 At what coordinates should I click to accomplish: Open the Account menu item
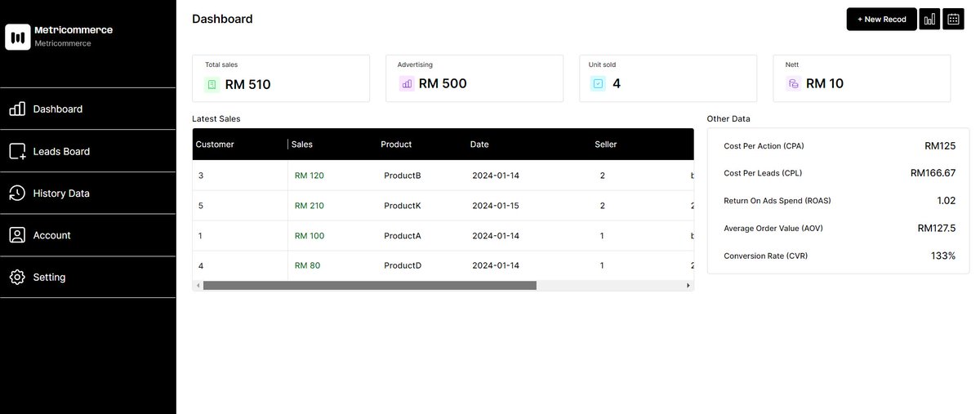coord(88,235)
